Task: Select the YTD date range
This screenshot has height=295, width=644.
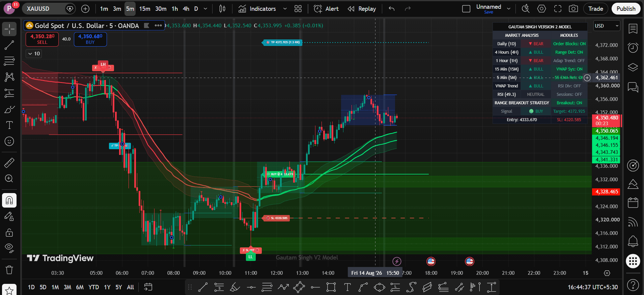Action: pos(93,287)
